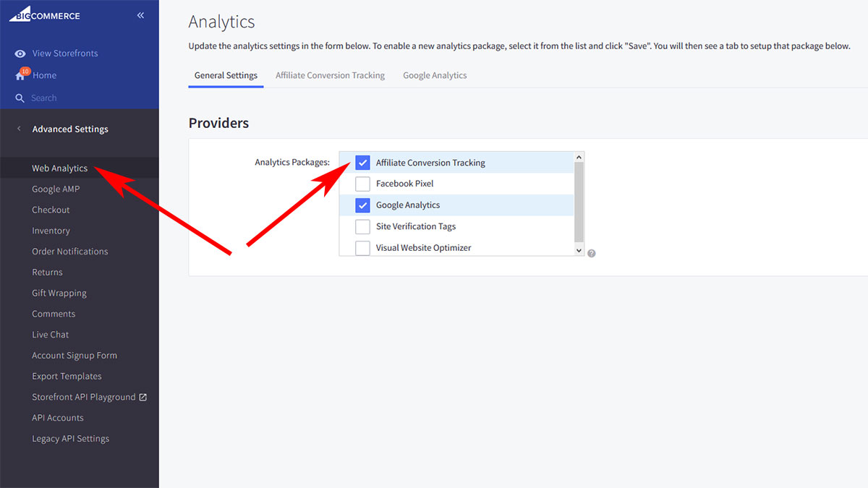Go to Home in sidebar
Image resolution: width=868 pixels, height=488 pixels.
(44, 75)
